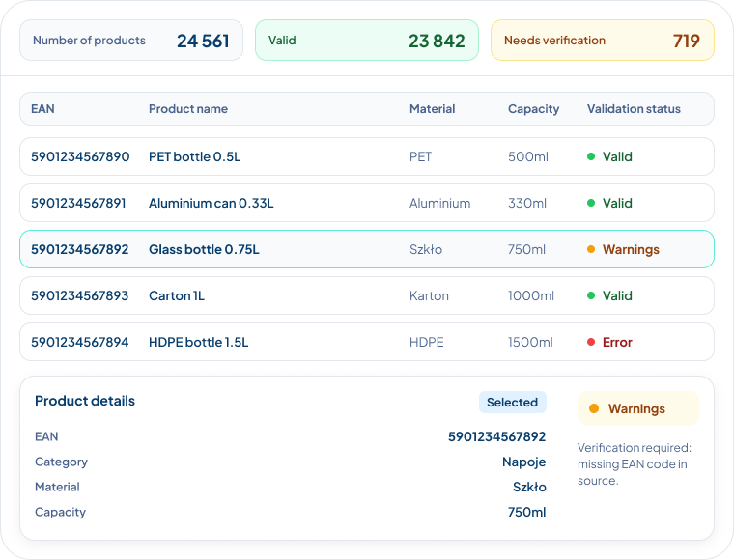Select the Number of products summary card

131,41
